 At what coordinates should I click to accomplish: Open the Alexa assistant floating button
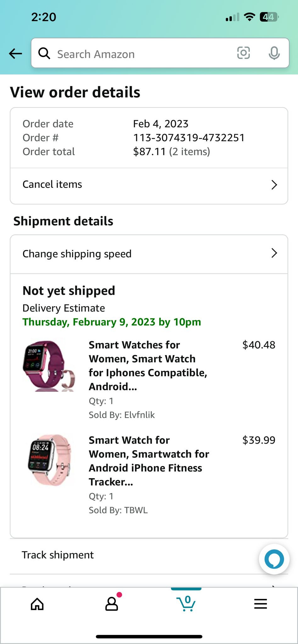point(274,559)
